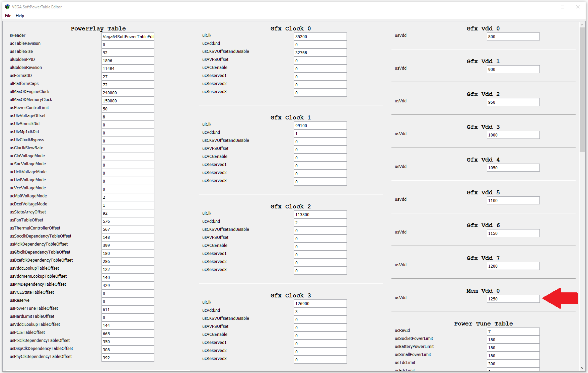This screenshot has width=588, height=373.
Task: Close the VEGA SoftPowerTable Editor window
Action: [578, 7]
